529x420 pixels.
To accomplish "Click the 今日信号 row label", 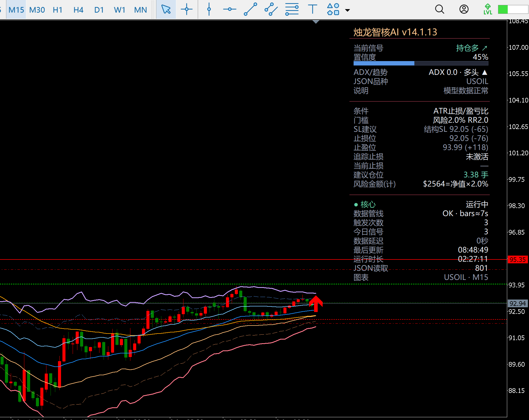I will [369, 232].
